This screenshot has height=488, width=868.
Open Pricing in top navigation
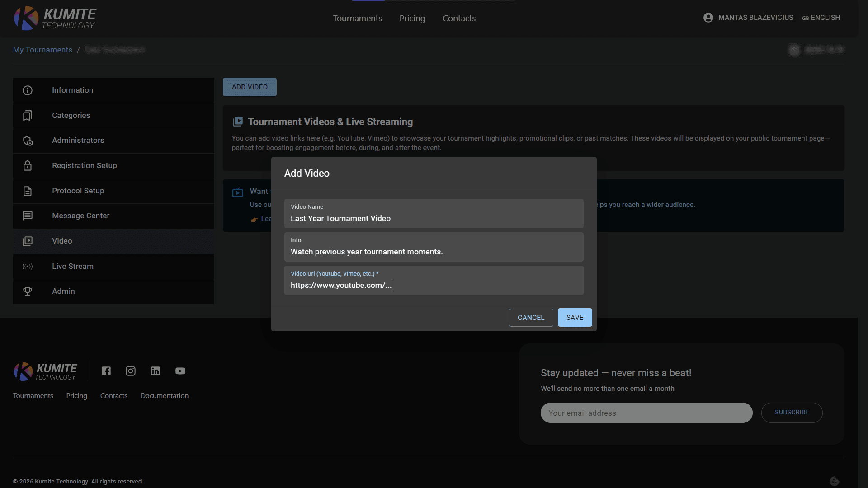tap(412, 19)
